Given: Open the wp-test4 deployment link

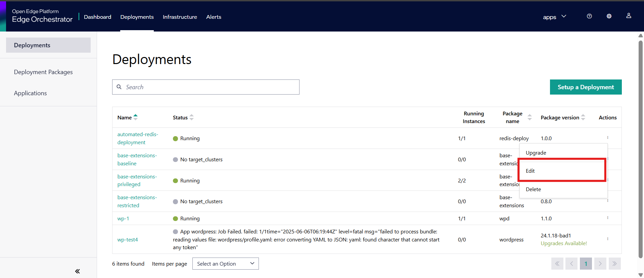Looking at the screenshot, I should (x=128, y=239).
